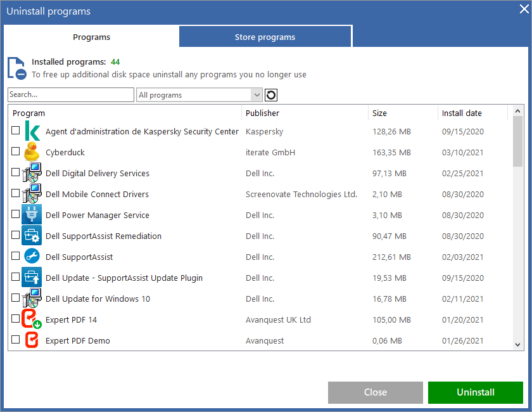532x412 pixels.
Task: Click the installed programs count 44
Action: click(115, 62)
